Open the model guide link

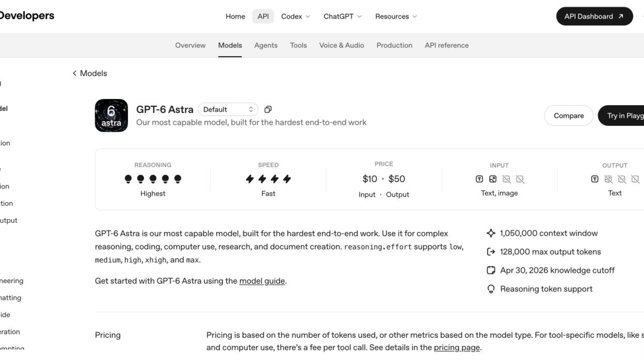pos(262,281)
